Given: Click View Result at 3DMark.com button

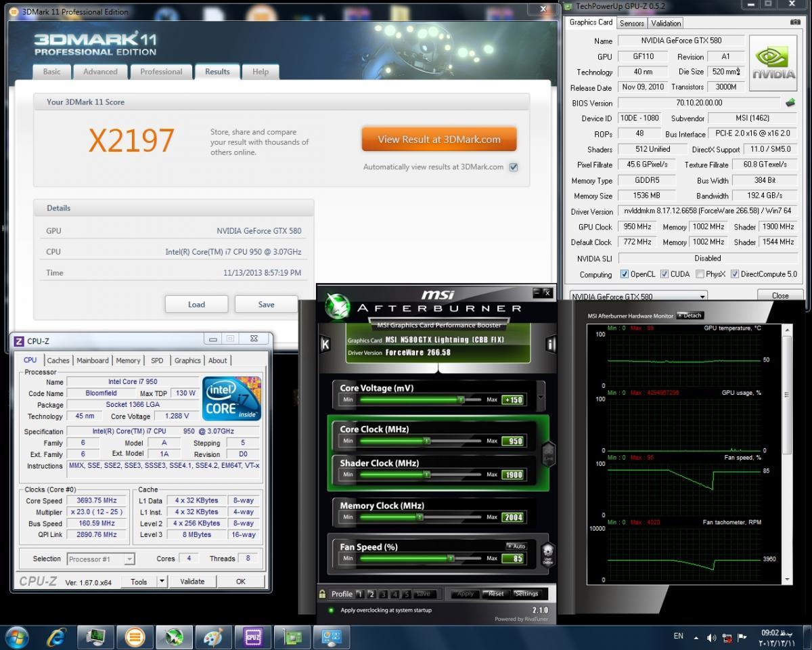Looking at the screenshot, I should point(439,139).
